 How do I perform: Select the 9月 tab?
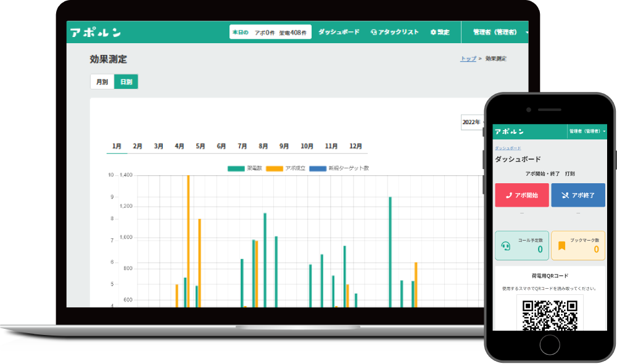(x=284, y=146)
